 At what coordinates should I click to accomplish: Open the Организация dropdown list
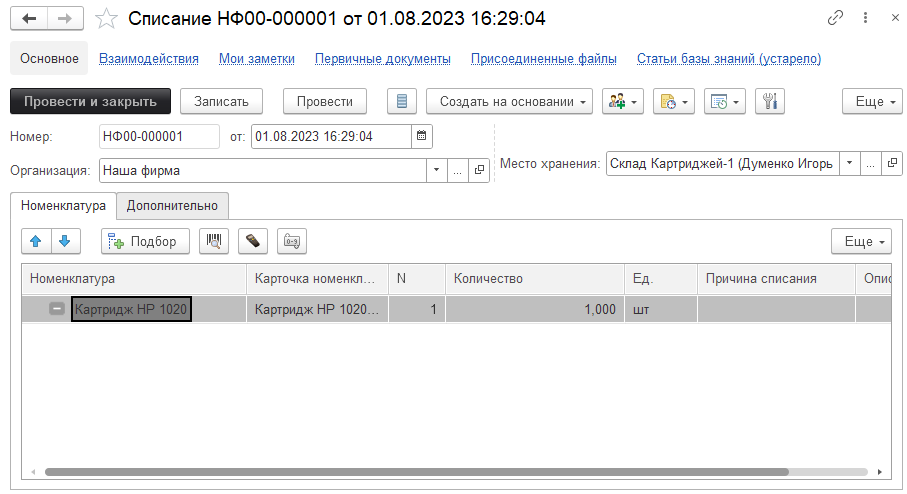[x=436, y=170]
